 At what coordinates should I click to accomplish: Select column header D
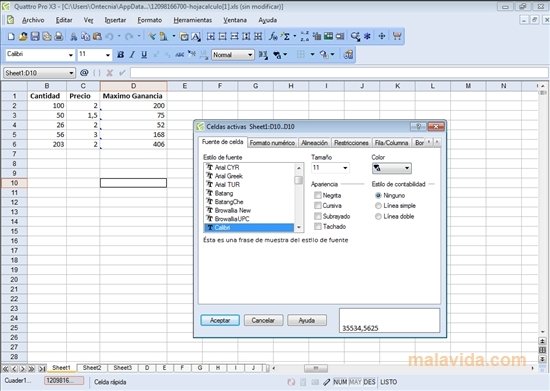(133, 86)
